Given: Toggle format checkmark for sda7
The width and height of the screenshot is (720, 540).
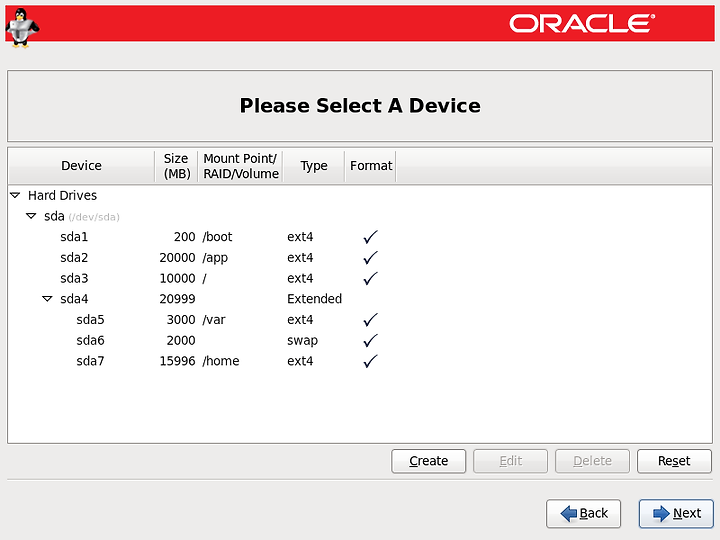Looking at the screenshot, I should coord(370,361).
